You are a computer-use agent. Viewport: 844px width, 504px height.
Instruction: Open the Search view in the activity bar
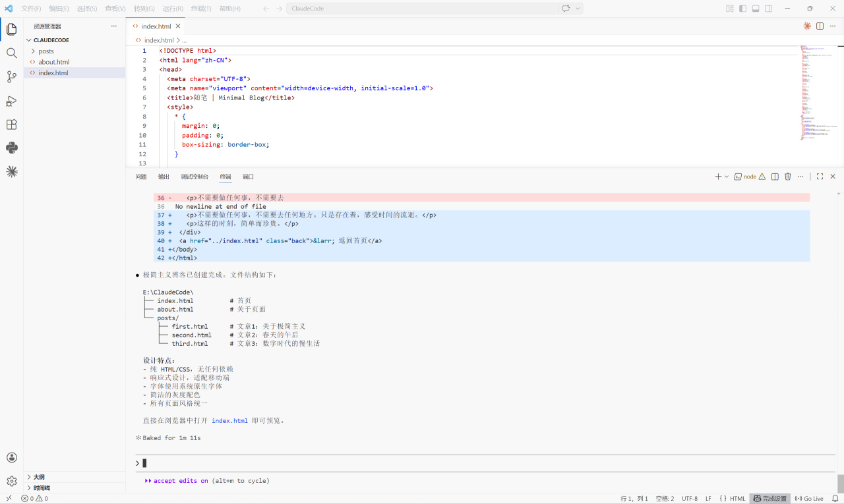click(11, 53)
